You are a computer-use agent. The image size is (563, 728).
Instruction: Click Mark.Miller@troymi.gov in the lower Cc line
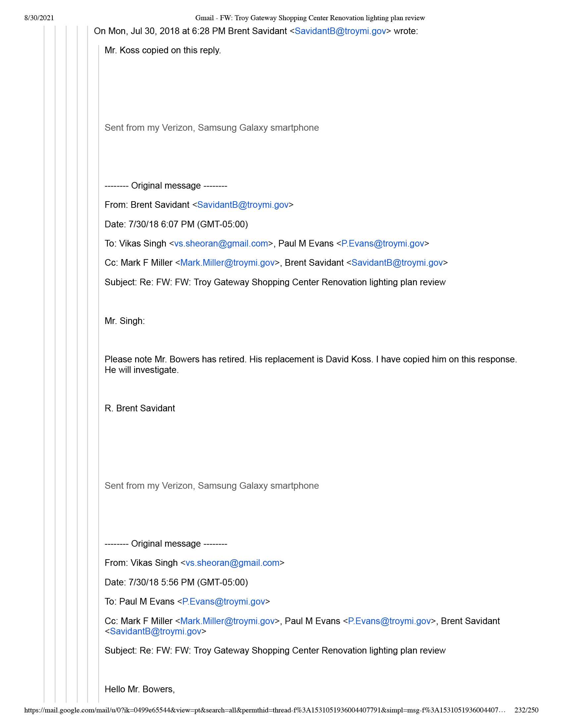click(227, 621)
